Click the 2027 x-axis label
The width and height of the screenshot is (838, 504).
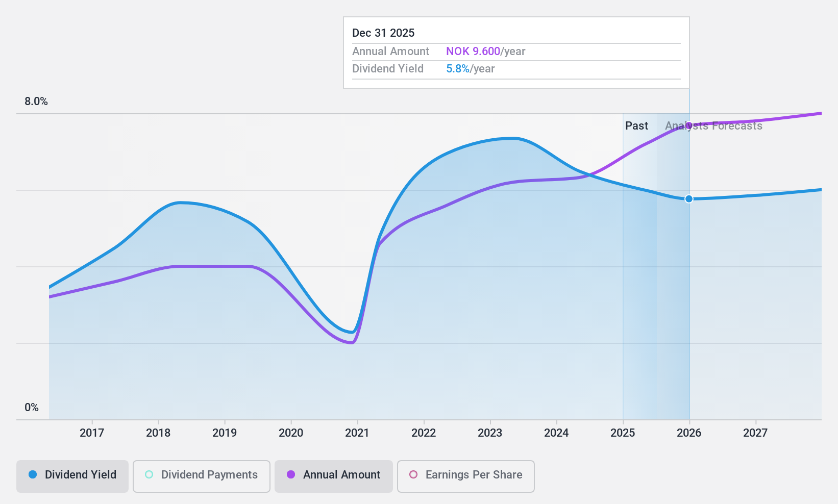pyautogui.click(x=755, y=433)
